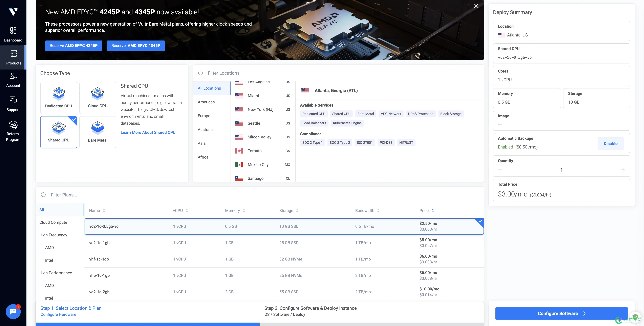644x326 pixels.
Task: Disable Automatic Backups
Action: pyautogui.click(x=610, y=143)
